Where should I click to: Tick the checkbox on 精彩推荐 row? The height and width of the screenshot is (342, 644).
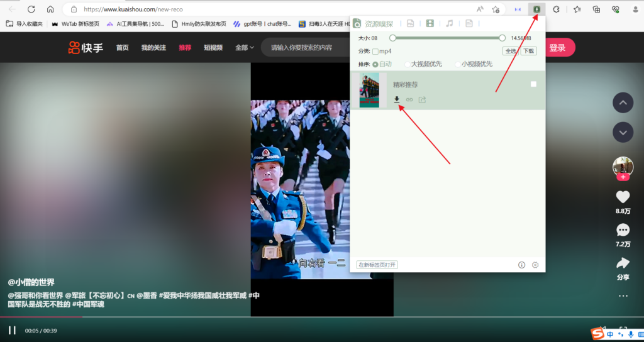pyautogui.click(x=533, y=84)
